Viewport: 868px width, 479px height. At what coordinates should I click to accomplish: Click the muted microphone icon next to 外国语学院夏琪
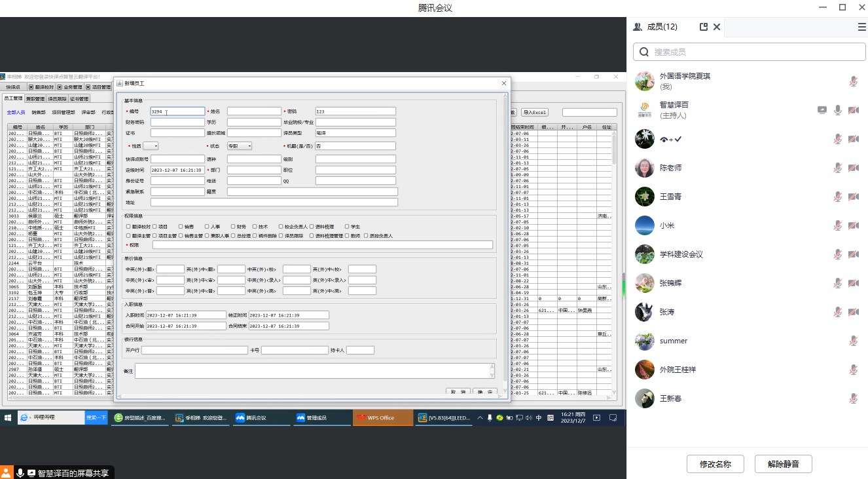(x=853, y=81)
